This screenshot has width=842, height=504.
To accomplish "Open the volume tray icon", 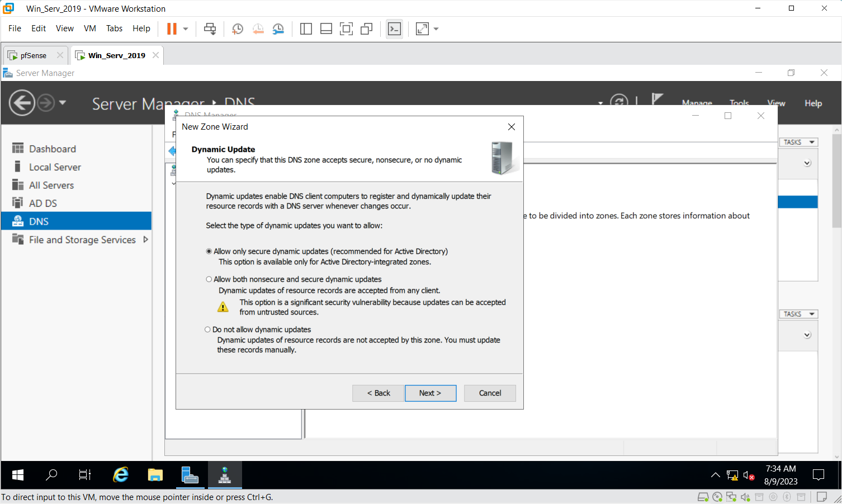I will click(x=749, y=476).
